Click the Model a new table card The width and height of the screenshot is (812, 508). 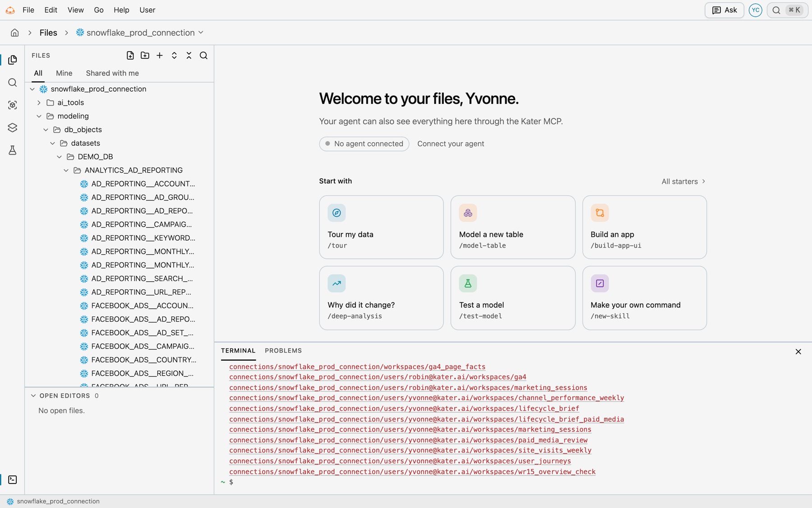[513, 227]
